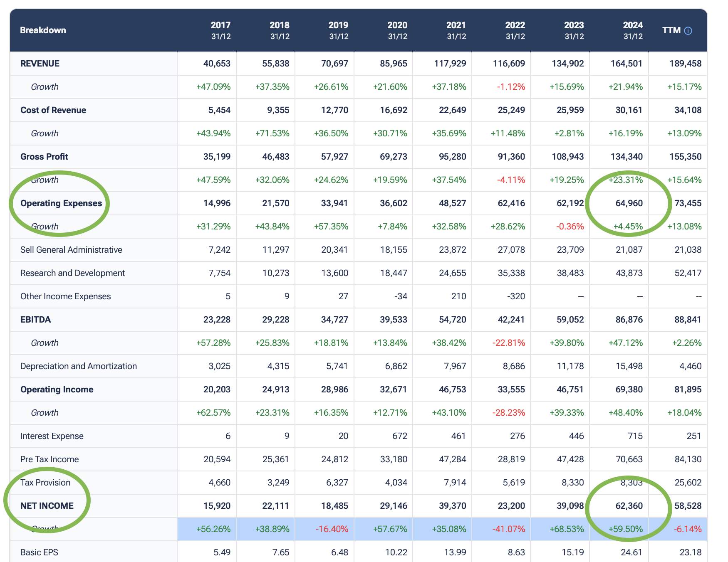Click the Research and Development row label

click(x=72, y=273)
